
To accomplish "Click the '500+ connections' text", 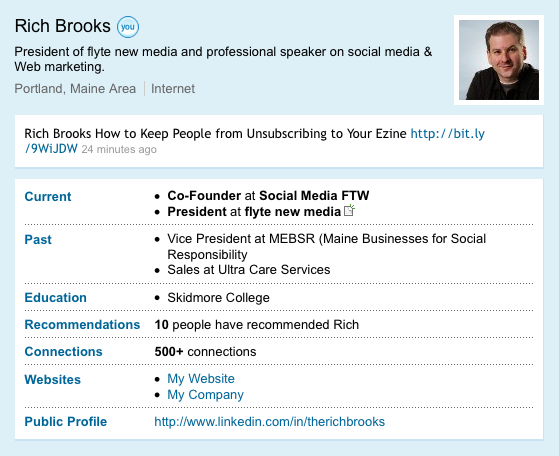I will pyautogui.click(x=205, y=352).
